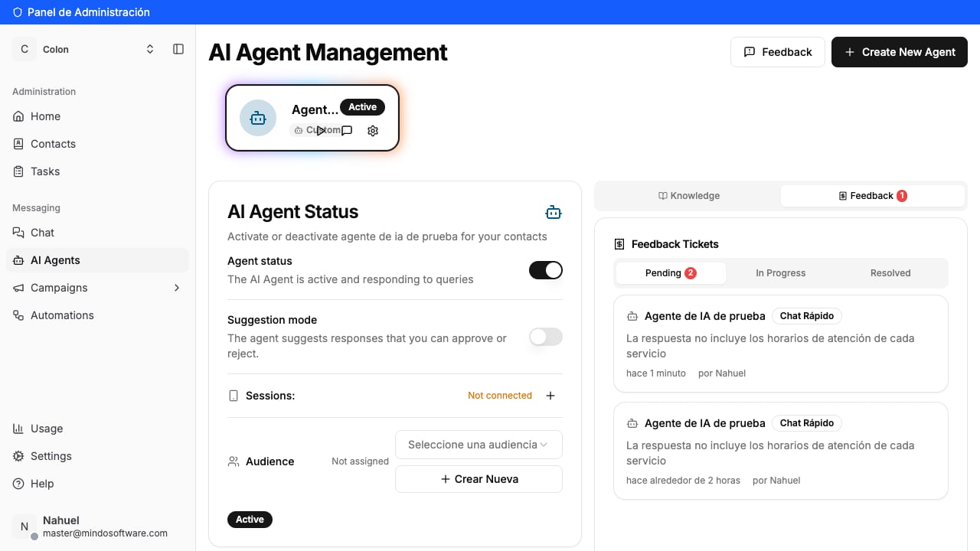Click the Active badge below Audience
The image size is (980, 551).
(250, 520)
